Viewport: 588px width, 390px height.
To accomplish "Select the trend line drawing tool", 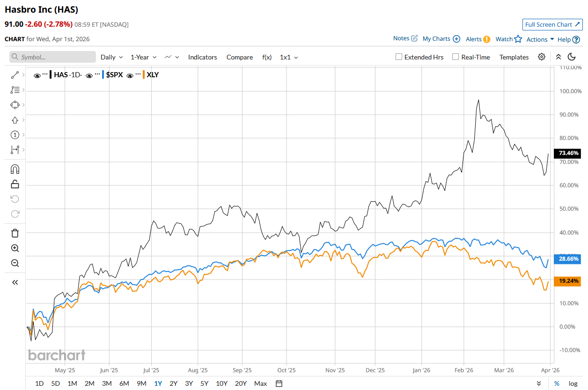I will click(x=15, y=75).
